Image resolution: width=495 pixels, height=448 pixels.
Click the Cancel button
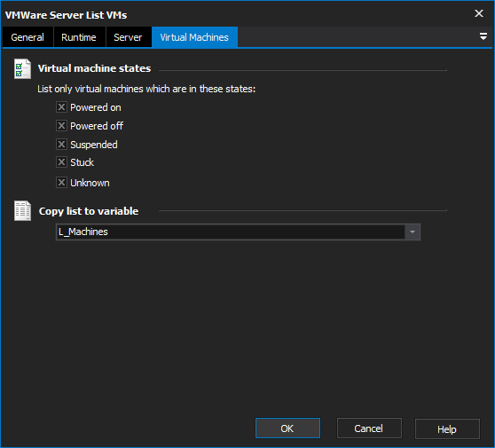click(x=369, y=428)
